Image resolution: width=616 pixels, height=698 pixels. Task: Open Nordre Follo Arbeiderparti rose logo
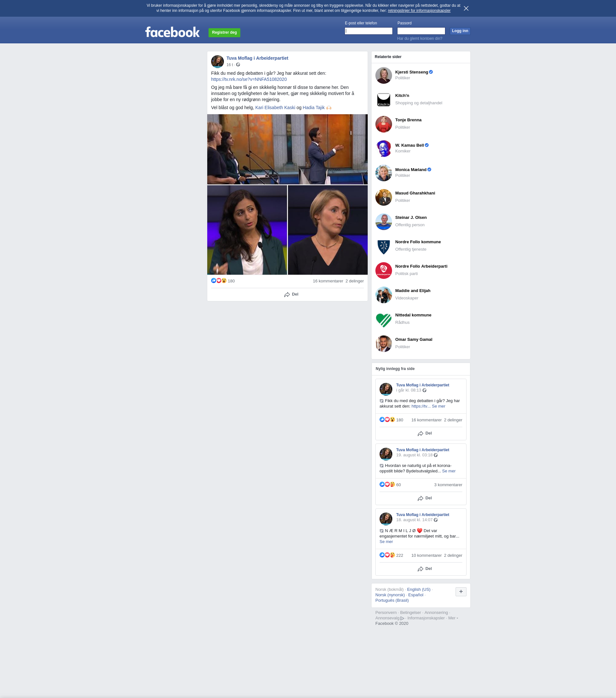(383, 271)
